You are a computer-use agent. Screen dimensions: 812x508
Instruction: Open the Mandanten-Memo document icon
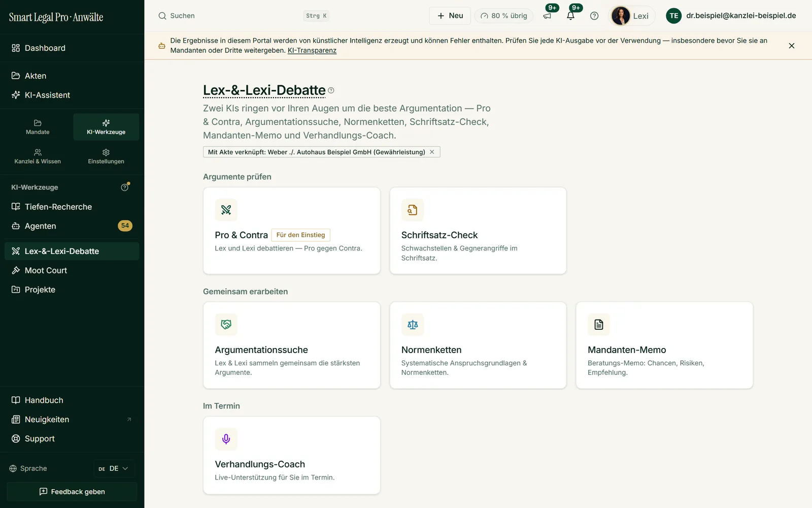[x=599, y=325]
